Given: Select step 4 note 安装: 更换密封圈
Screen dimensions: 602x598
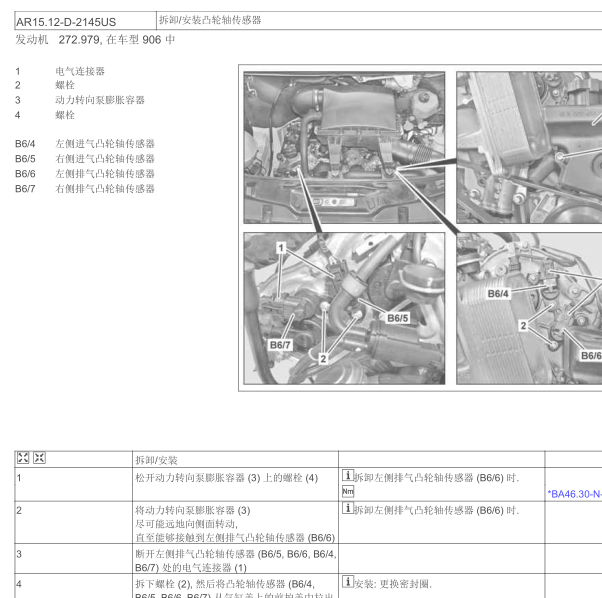Looking at the screenshot, I should [393, 584].
